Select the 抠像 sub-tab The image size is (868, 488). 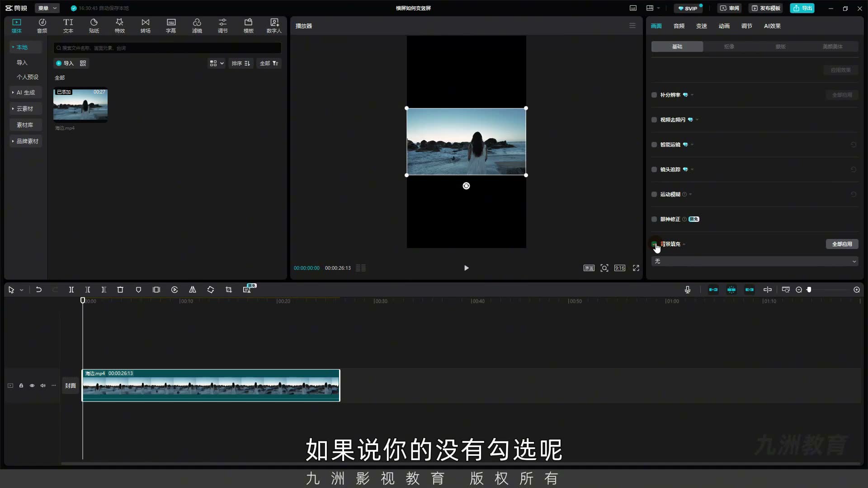point(729,47)
